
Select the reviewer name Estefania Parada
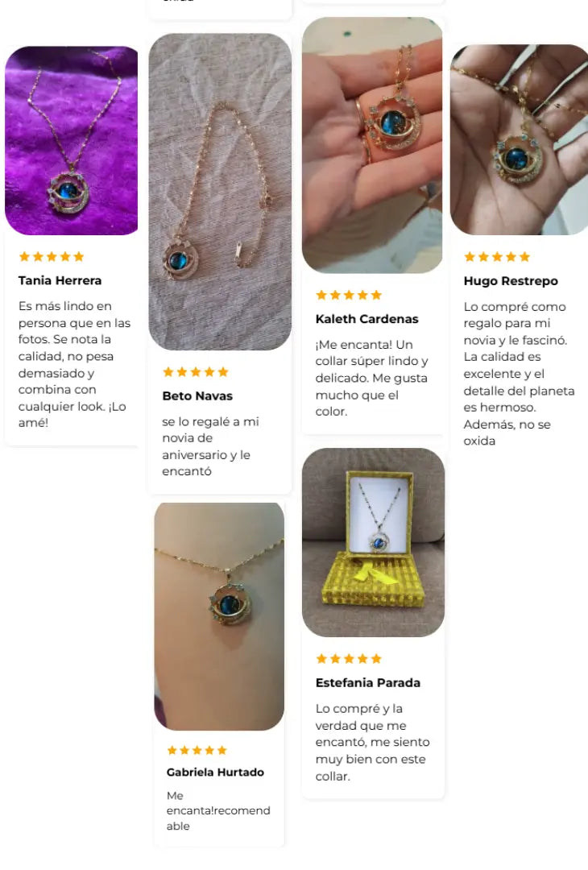[368, 682]
